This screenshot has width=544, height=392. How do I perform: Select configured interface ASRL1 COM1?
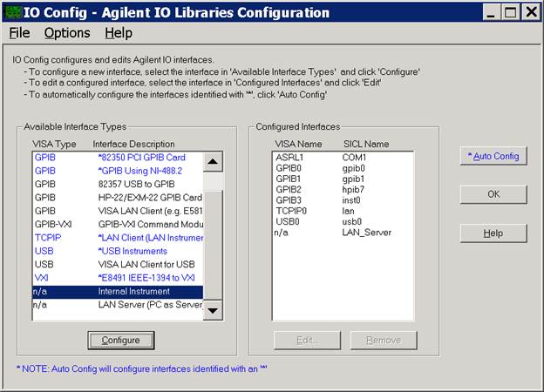(343, 158)
